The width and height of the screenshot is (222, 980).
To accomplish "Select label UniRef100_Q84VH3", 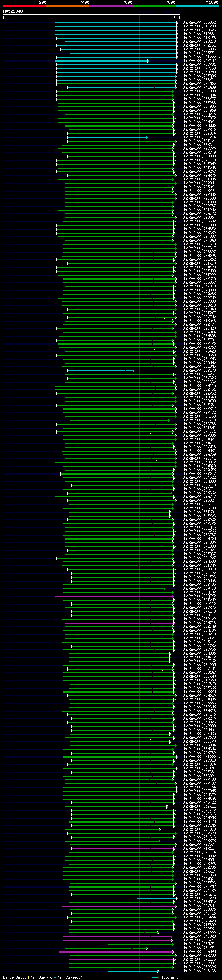I will coord(199,359).
